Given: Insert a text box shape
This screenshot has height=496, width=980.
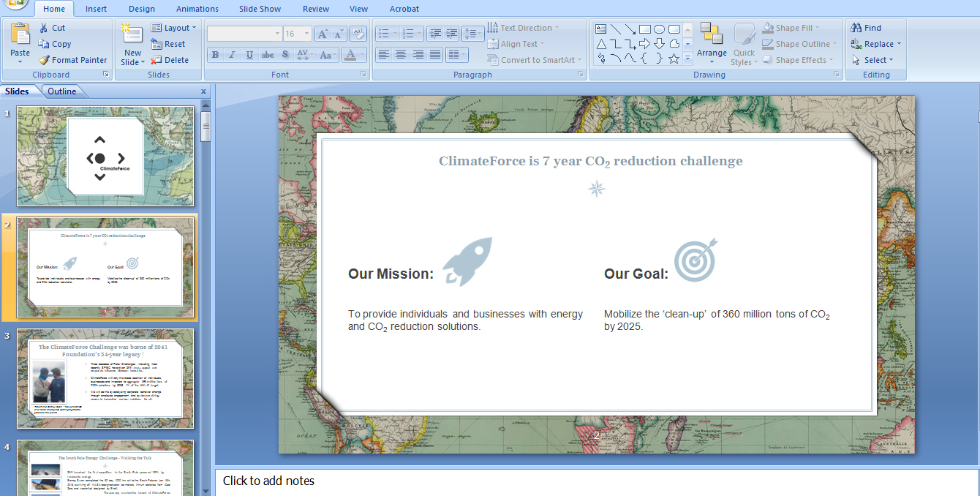Looking at the screenshot, I should [x=601, y=29].
